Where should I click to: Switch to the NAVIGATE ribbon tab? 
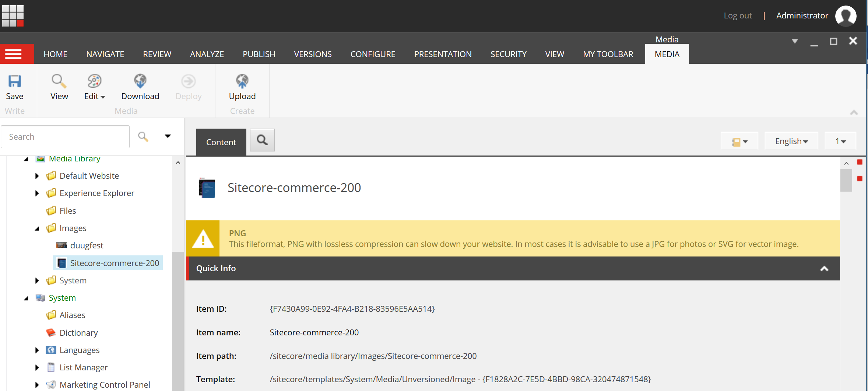point(105,54)
